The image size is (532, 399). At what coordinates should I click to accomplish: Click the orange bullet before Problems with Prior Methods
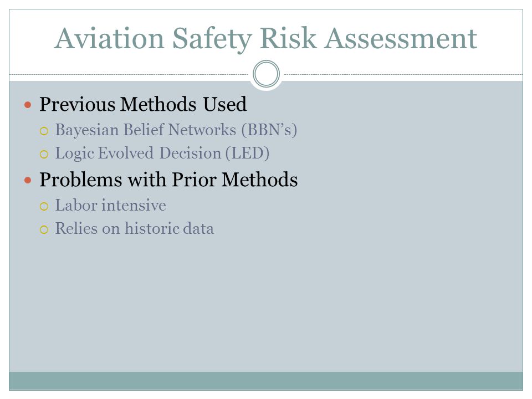pos(28,180)
